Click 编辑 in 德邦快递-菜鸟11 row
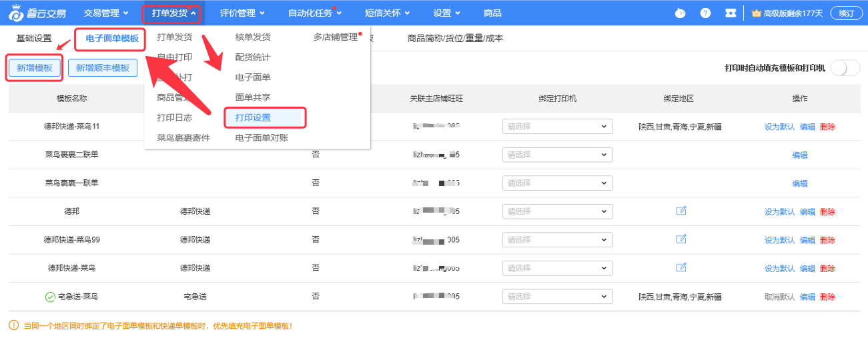This screenshot has height=340, width=868. click(x=807, y=127)
